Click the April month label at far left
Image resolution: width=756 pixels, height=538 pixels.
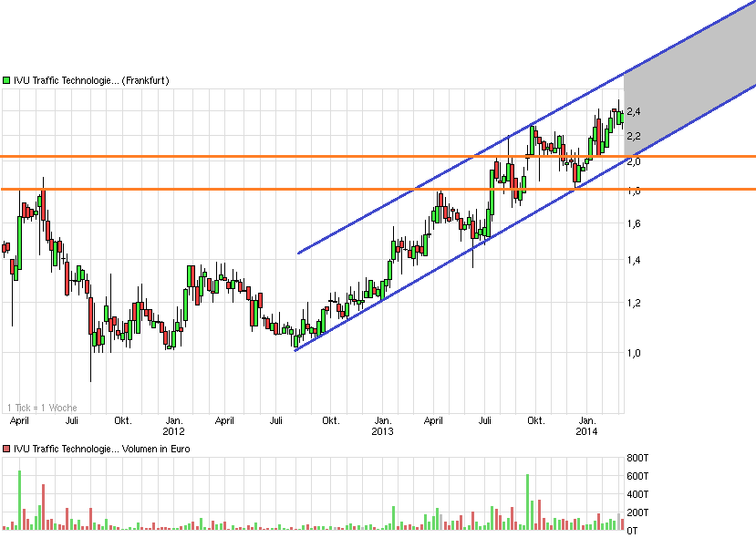19,420
